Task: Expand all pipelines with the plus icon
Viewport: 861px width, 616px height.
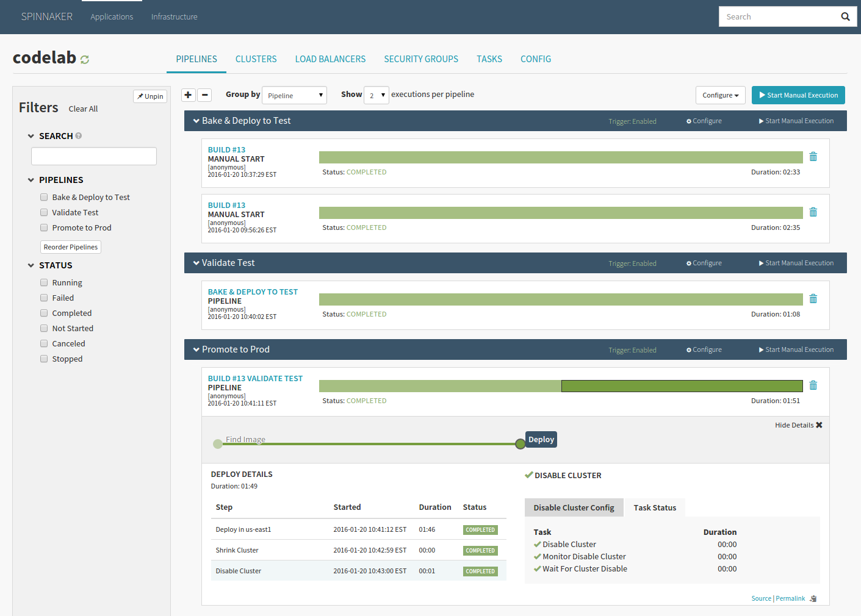Action: (x=188, y=95)
